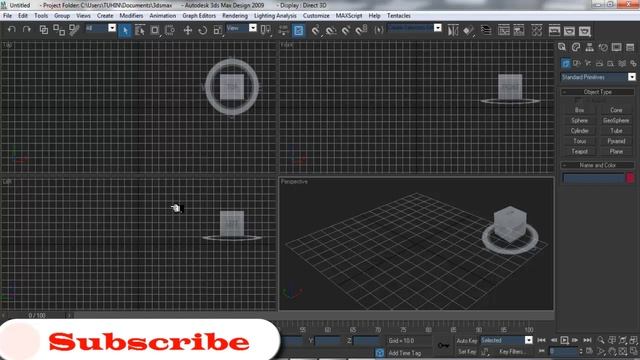This screenshot has width=640, height=360.
Task: Collapse the Object Type rollout
Action: point(598,92)
